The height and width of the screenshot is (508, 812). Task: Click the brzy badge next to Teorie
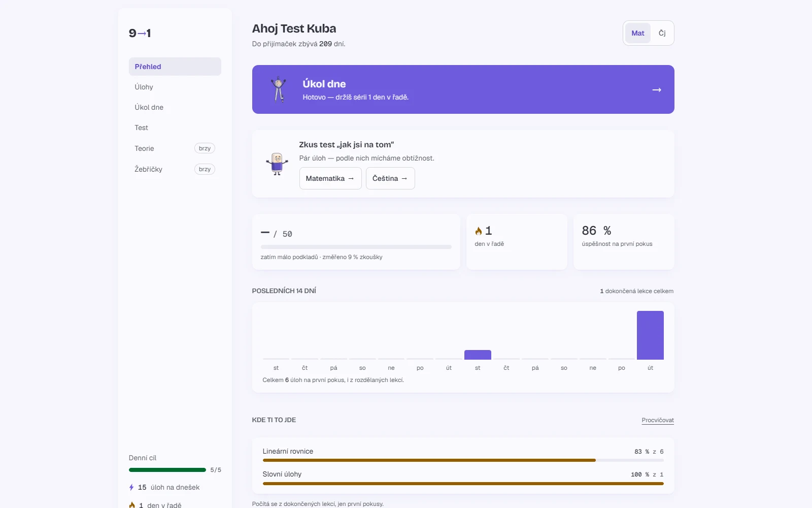205,148
